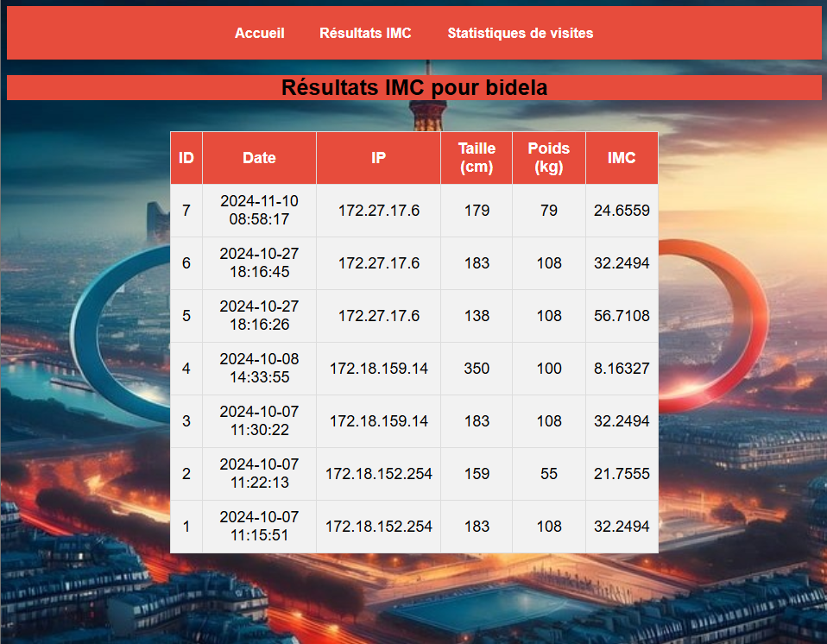Click the ID cell showing 3
Image resolution: width=827 pixels, height=644 pixels.
(x=186, y=421)
